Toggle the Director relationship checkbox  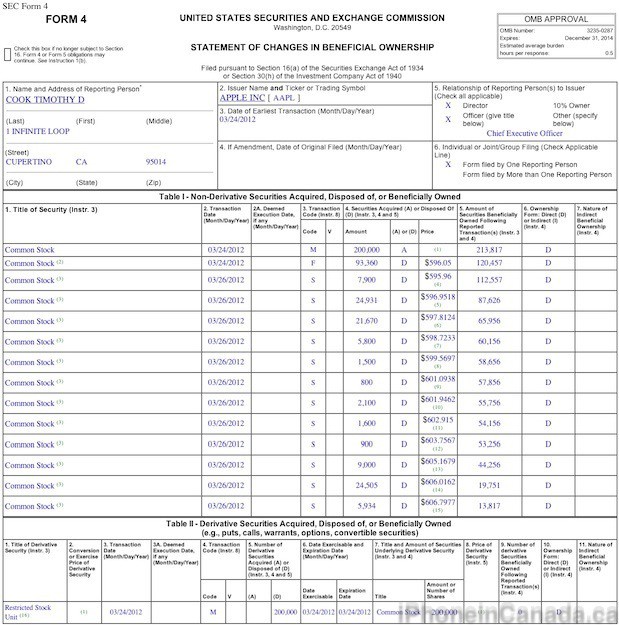tap(447, 104)
